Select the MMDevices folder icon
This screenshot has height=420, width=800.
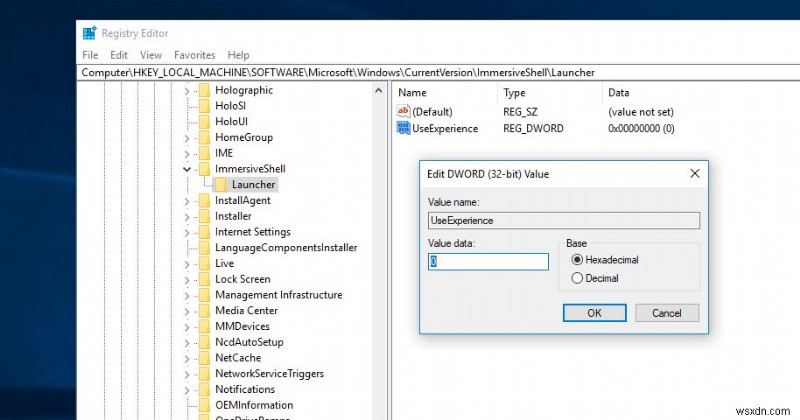204,327
